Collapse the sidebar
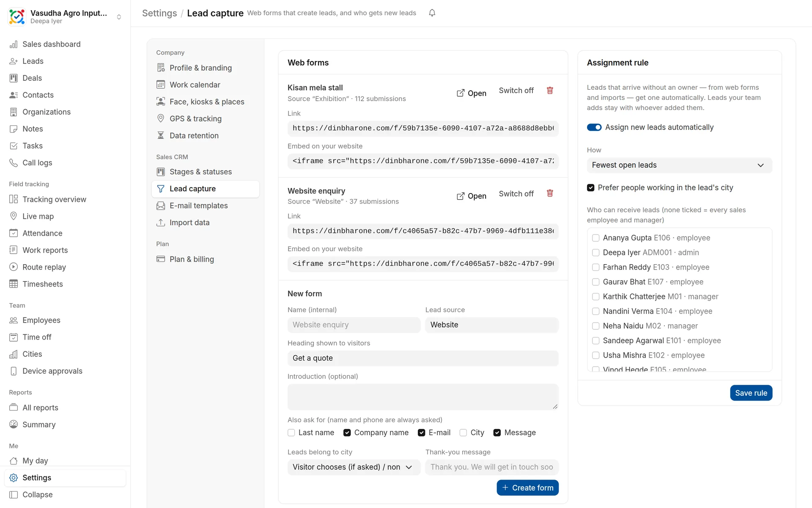Image resolution: width=812 pixels, height=508 pixels. pyautogui.click(x=65, y=494)
